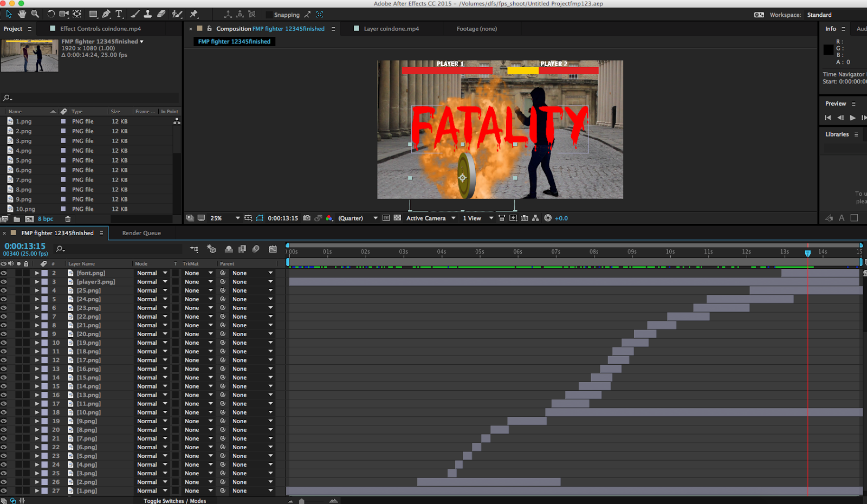Select the Hand tool
867x504 pixels.
[22, 14]
